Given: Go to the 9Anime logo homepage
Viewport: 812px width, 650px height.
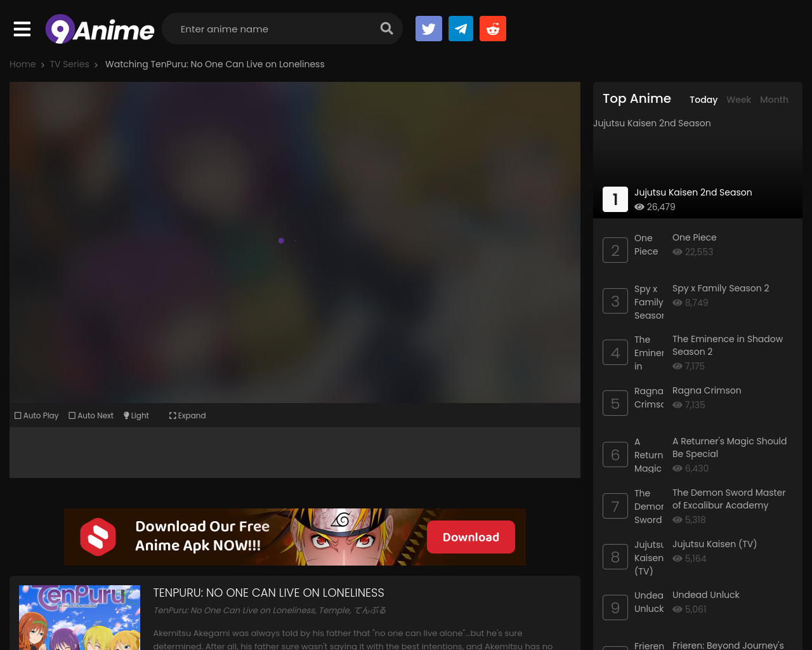Looking at the screenshot, I should coord(100,29).
